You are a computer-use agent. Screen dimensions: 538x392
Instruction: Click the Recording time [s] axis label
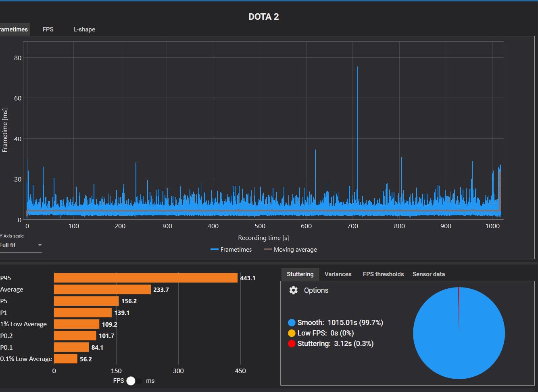263,238
